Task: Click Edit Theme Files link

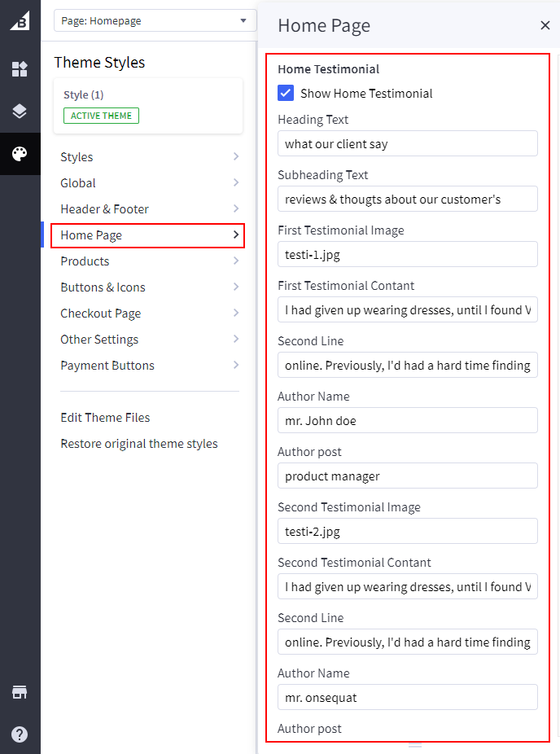Action: tap(105, 418)
